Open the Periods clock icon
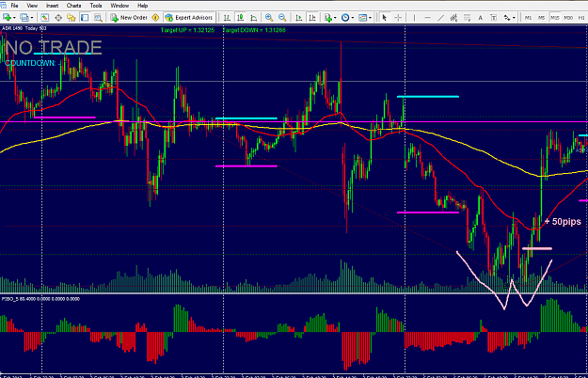This screenshot has width=588, height=378. tap(345, 18)
